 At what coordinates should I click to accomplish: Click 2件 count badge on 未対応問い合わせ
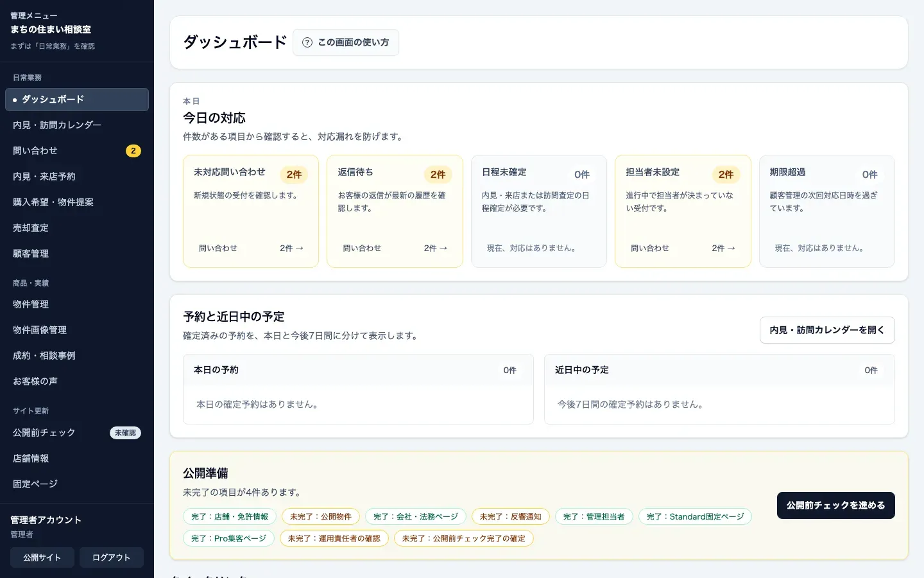pyautogui.click(x=294, y=175)
